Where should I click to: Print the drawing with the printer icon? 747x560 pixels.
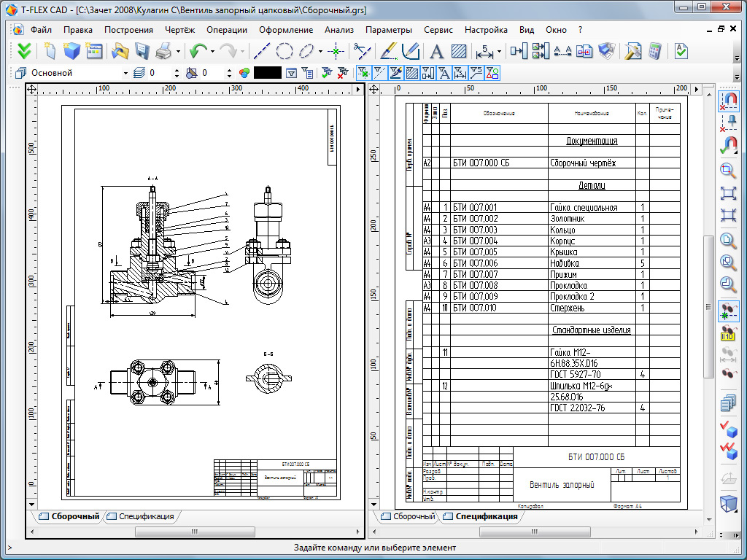click(164, 51)
